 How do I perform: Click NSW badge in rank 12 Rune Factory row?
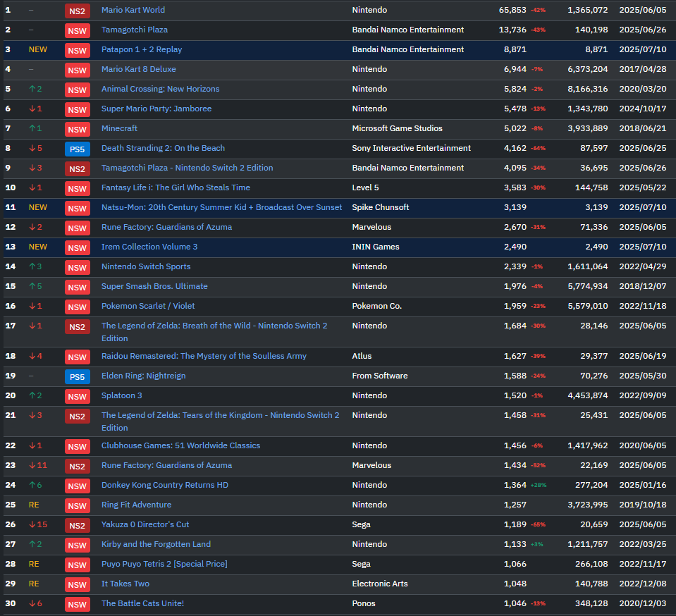point(77,228)
